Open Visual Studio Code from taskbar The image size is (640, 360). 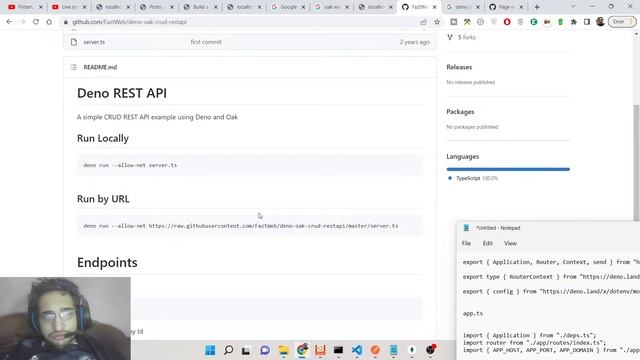point(357,350)
